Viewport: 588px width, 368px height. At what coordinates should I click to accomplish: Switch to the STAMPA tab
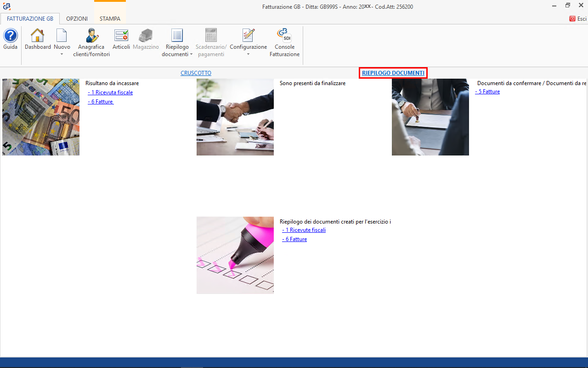pyautogui.click(x=110, y=19)
